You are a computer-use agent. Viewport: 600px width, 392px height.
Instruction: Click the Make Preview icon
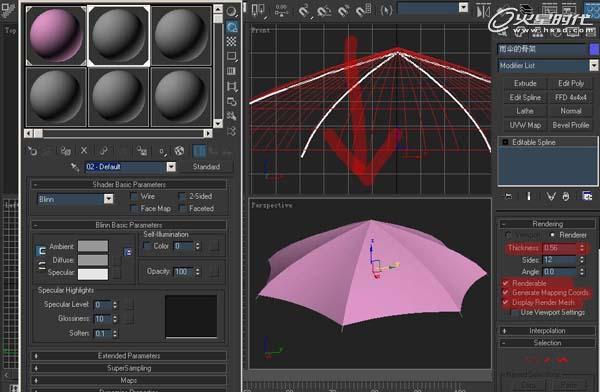click(x=231, y=86)
